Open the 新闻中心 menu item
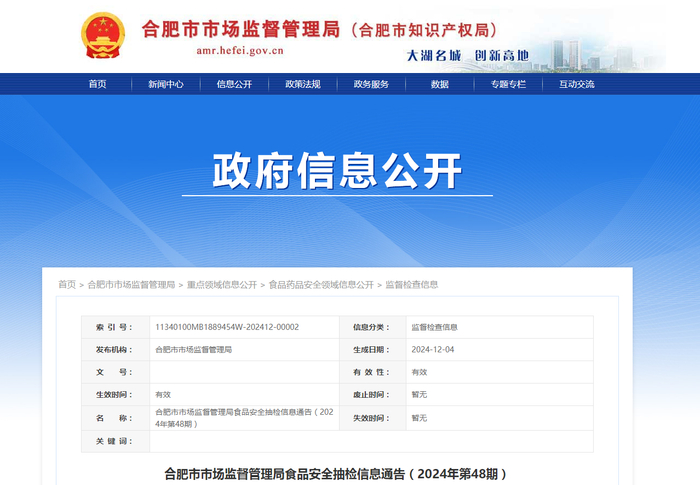 click(166, 84)
